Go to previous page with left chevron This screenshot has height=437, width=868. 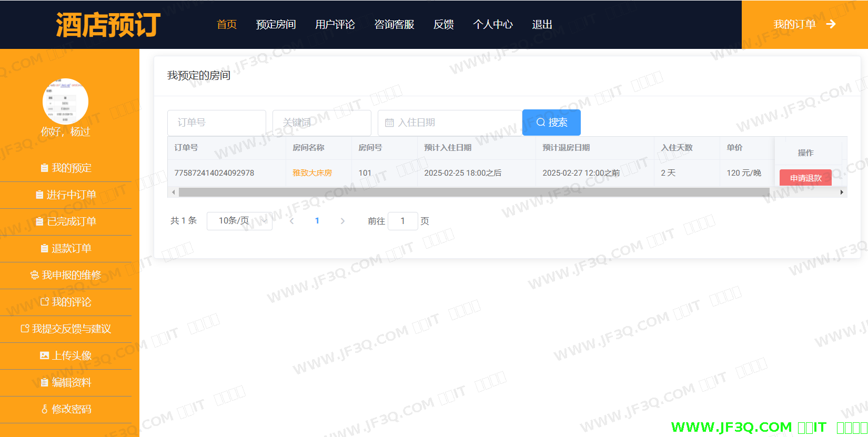291,221
